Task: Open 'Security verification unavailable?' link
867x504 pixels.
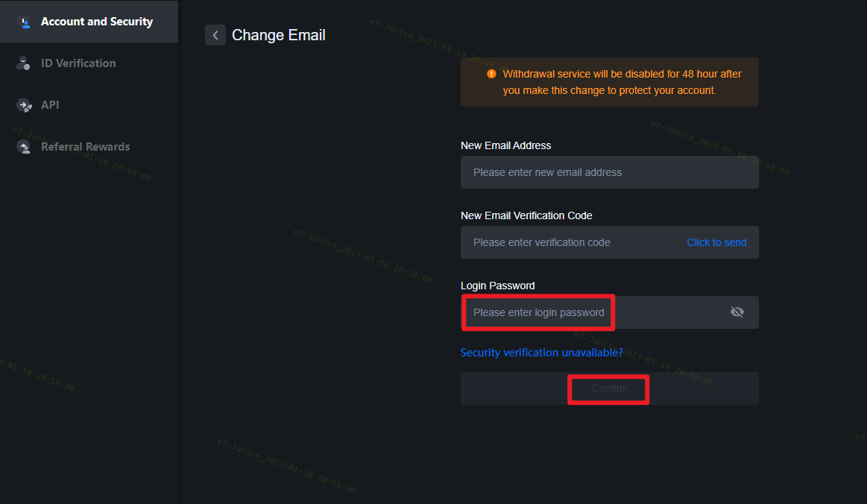Action: pyautogui.click(x=541, y=353)
